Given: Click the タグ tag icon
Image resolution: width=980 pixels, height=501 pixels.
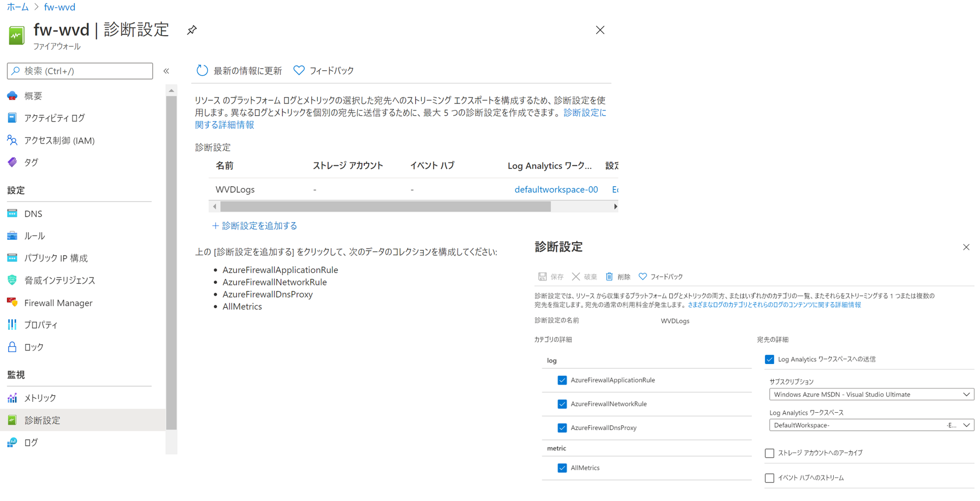Looking at the screenshot, I should 12,162.
